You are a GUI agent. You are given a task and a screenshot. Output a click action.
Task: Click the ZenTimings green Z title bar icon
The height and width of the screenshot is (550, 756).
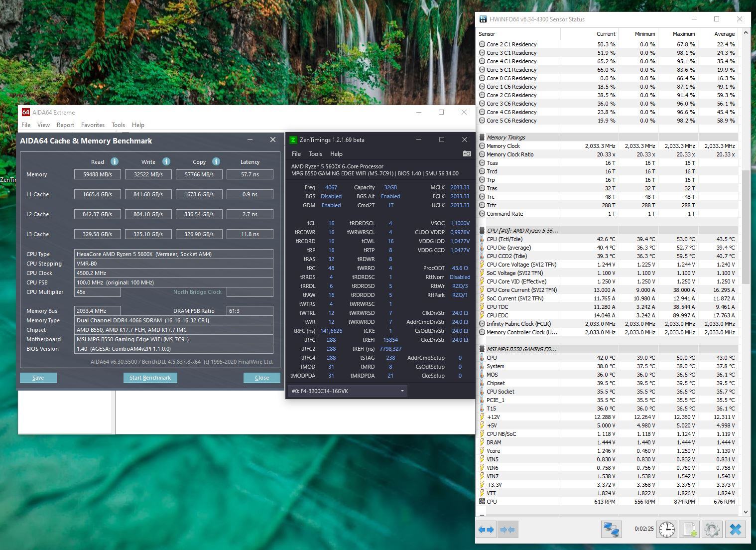[x=293, y=140]
